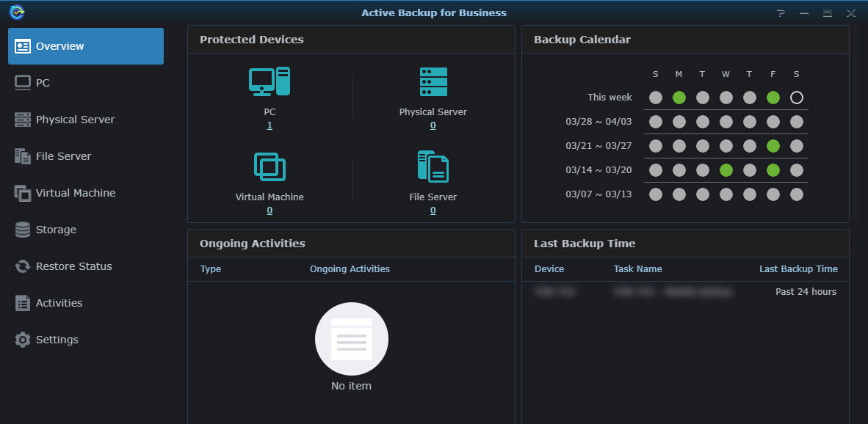Select Virtual Machine in the sidebar
Screen dimensions: 868x424
coord(75,193)
